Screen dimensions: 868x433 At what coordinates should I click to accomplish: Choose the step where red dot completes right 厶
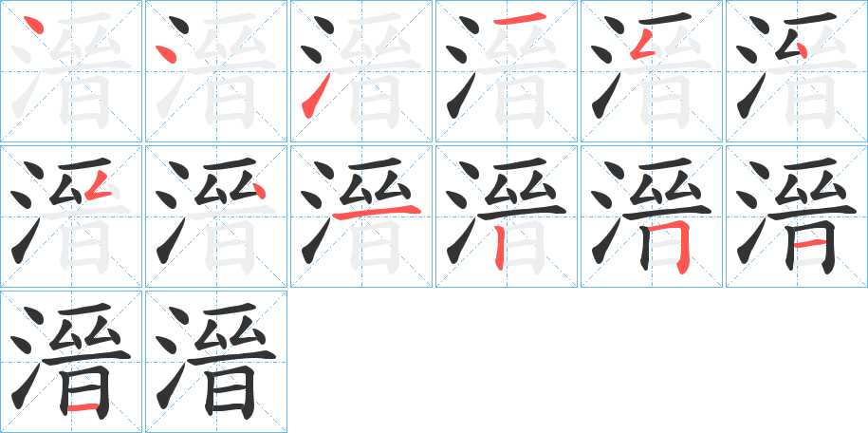click(x=216, y=216)
